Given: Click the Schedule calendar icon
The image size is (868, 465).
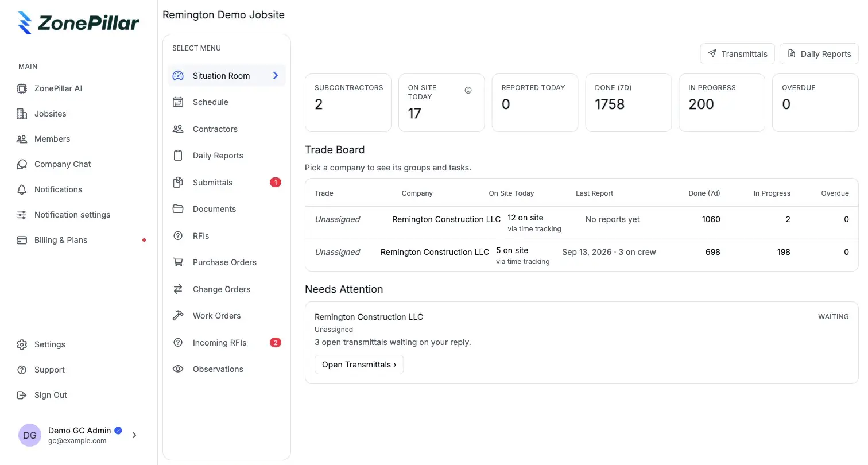Looking at the screenshot, I should click(178, 102).
